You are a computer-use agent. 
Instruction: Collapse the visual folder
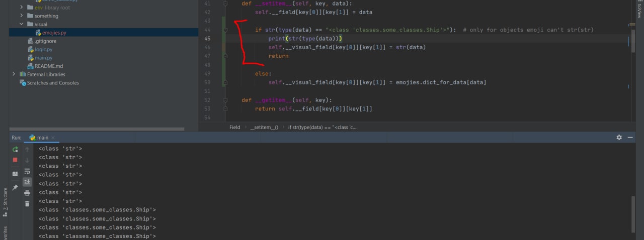[22, 24]
